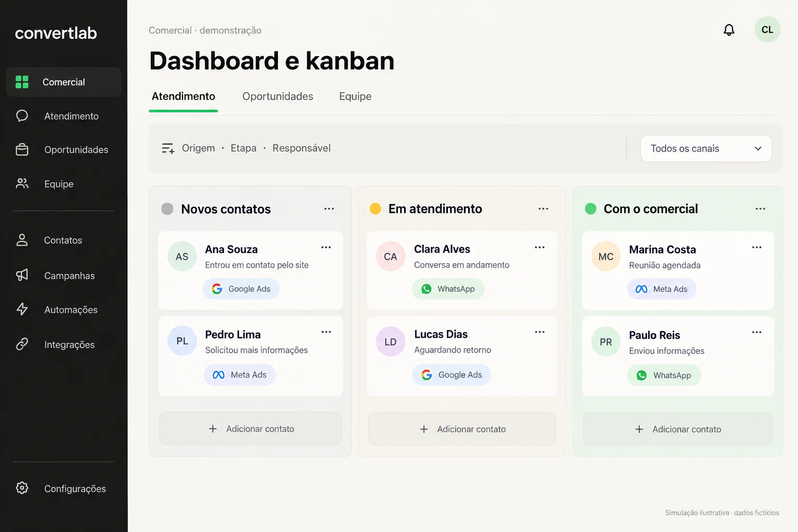The height and width of the screenshot is (532, 798).
Task: Click the Comercial grid icon in sidebar
Action: [22, 82]
